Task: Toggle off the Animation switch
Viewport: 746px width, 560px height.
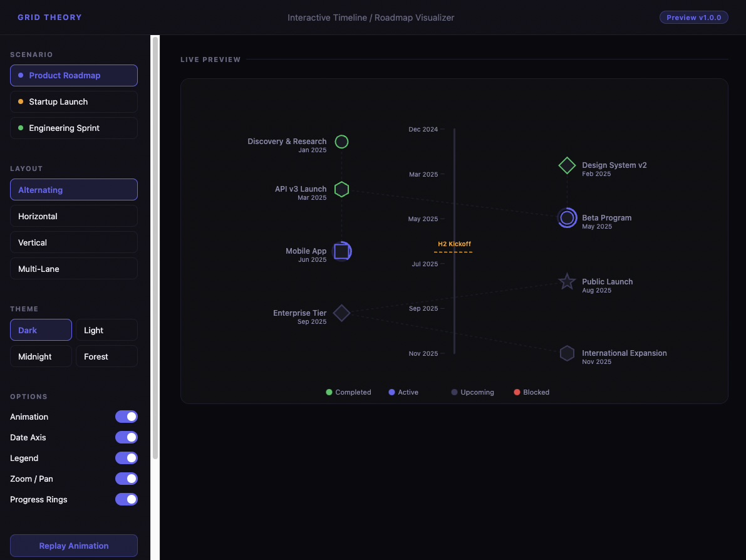Action: tap(127, 417)
